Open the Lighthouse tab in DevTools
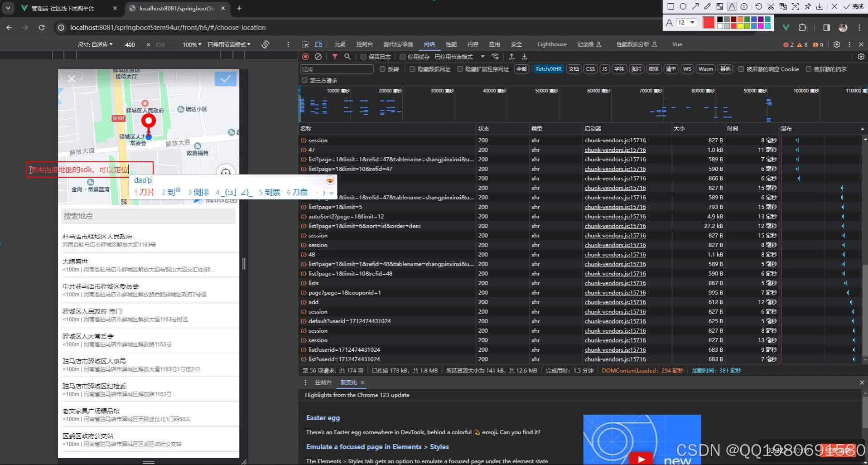 tap(551, 44)
